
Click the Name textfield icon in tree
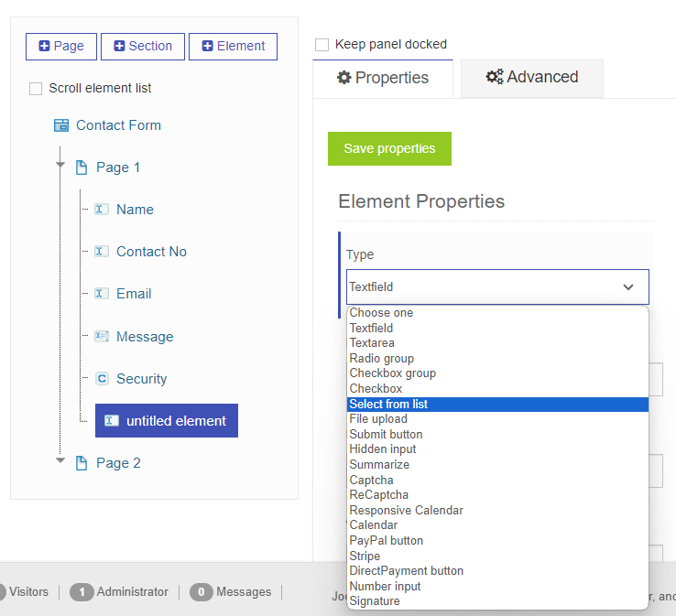pyautogui.click(x=102, y=210)
